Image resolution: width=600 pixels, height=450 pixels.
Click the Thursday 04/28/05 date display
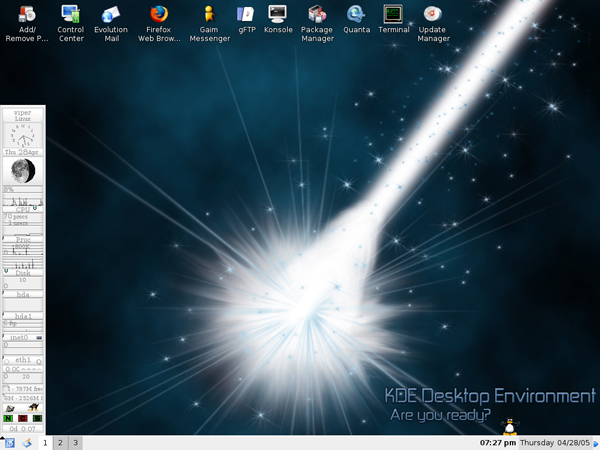[555, 443]
